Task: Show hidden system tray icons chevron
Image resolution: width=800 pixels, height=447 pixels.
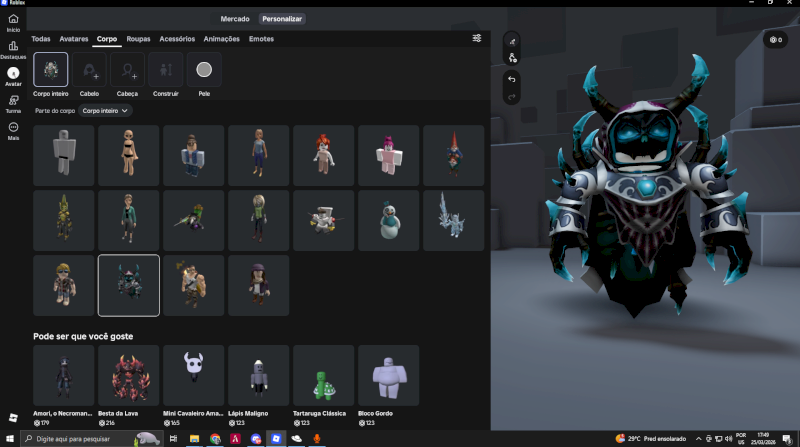Action: (x=698, y=439)
